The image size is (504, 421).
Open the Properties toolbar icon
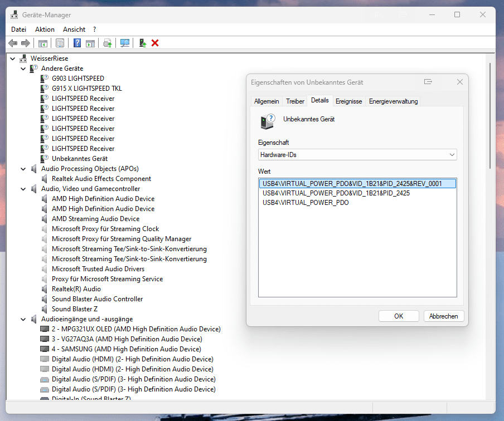[x=60, y=43]
